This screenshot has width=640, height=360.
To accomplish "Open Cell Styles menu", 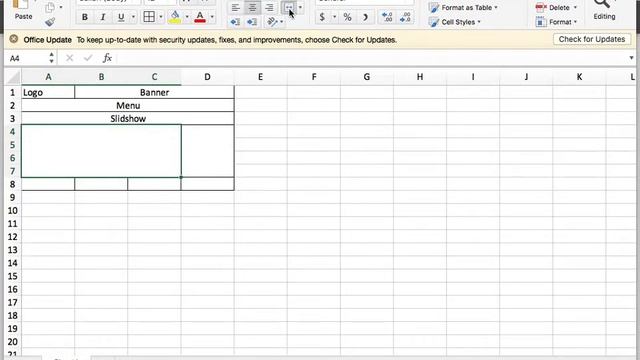I will pyautogui.click(x=455, y=22).
